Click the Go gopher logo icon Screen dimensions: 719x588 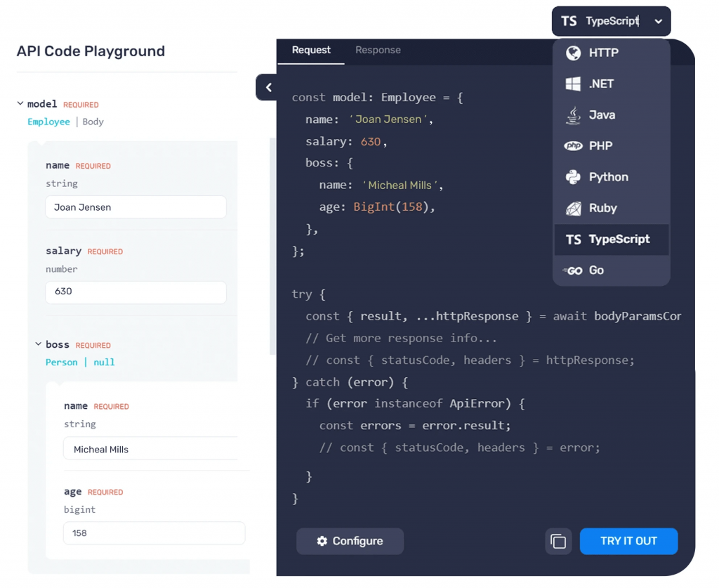(x=573, y=270)
